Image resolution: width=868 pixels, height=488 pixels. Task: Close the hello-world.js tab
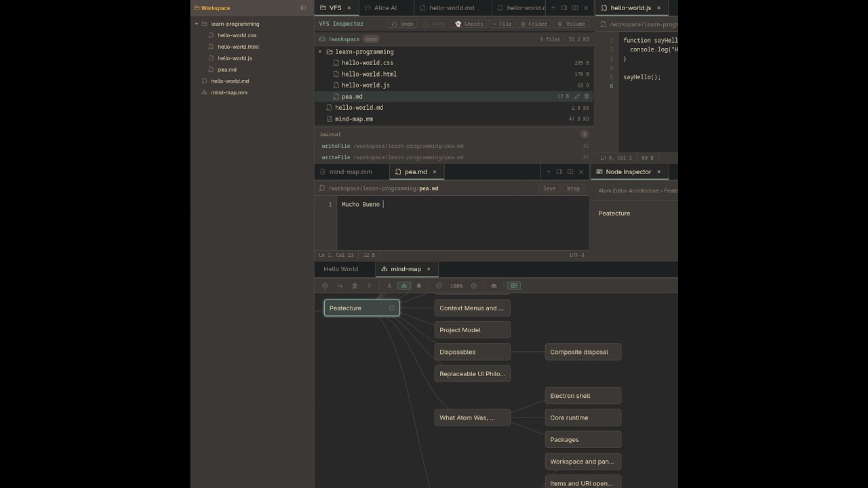(658, 8)
